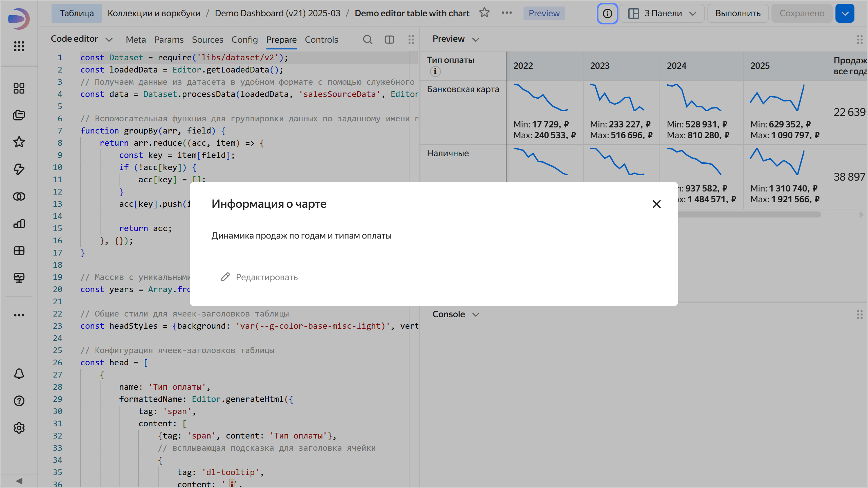Screen dimensions: 868x488
Task: Click the tooltip info icon under Тип оплаты
Action: click(435, 72)
